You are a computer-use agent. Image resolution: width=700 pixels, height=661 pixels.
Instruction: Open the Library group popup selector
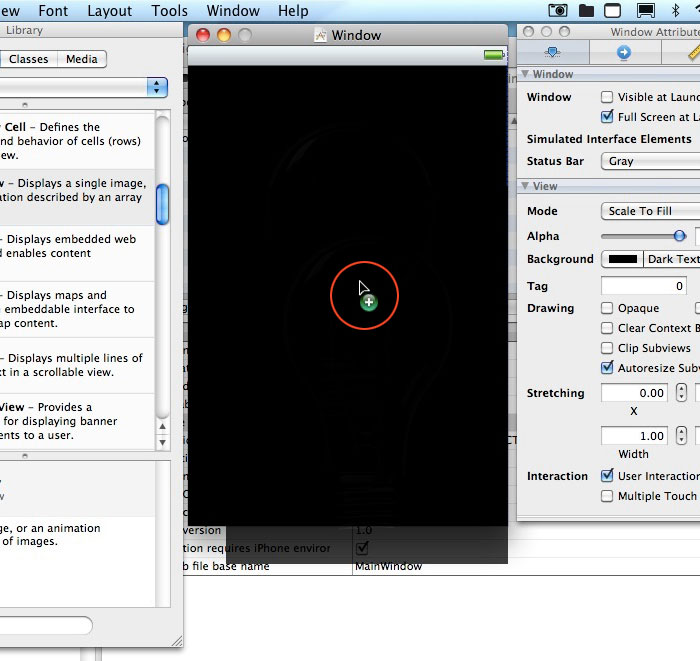pos(83,87)
